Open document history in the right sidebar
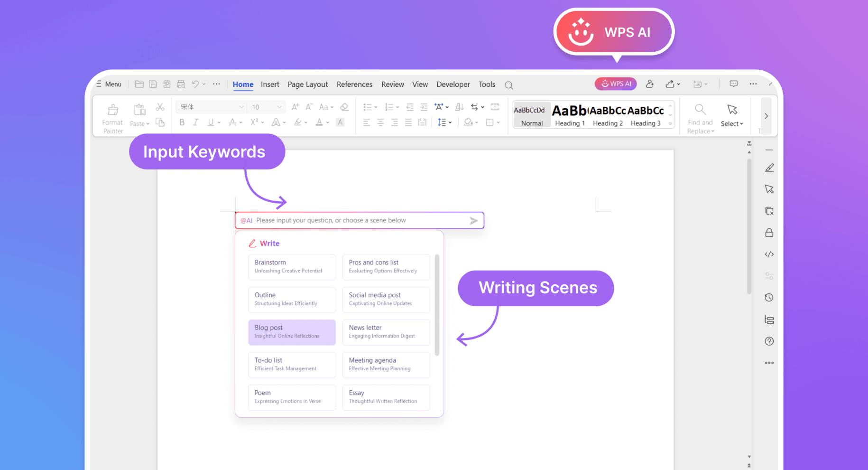Viewport: 868px width, 470px height. click(x=769, y=297)
